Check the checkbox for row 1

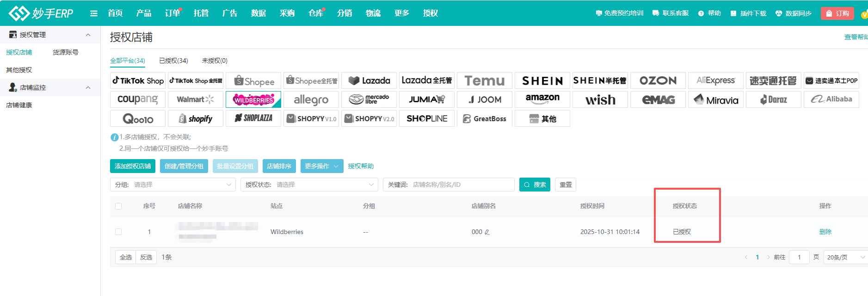click(x=118, y=232)
